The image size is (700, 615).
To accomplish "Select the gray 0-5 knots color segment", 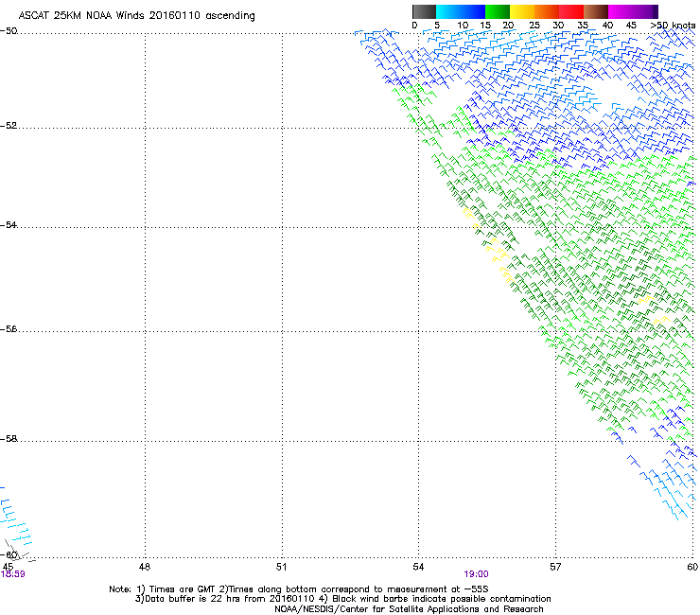I will click(x=424, y=11).
